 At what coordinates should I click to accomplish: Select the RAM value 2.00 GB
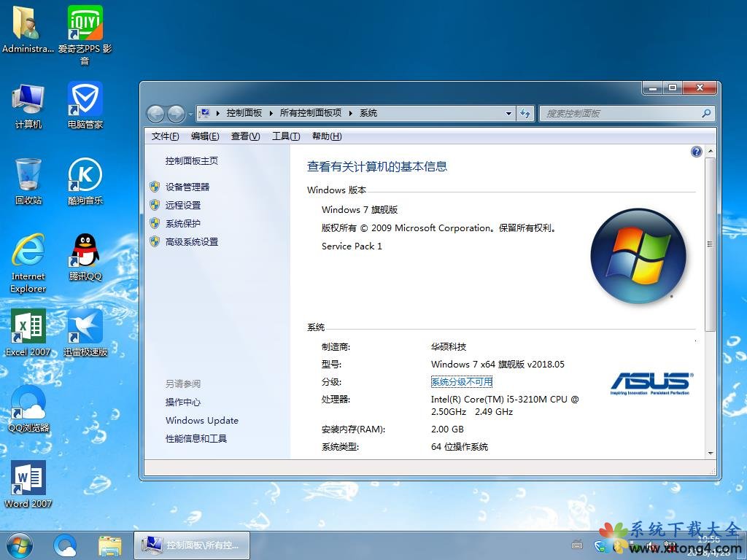(447, 429)
